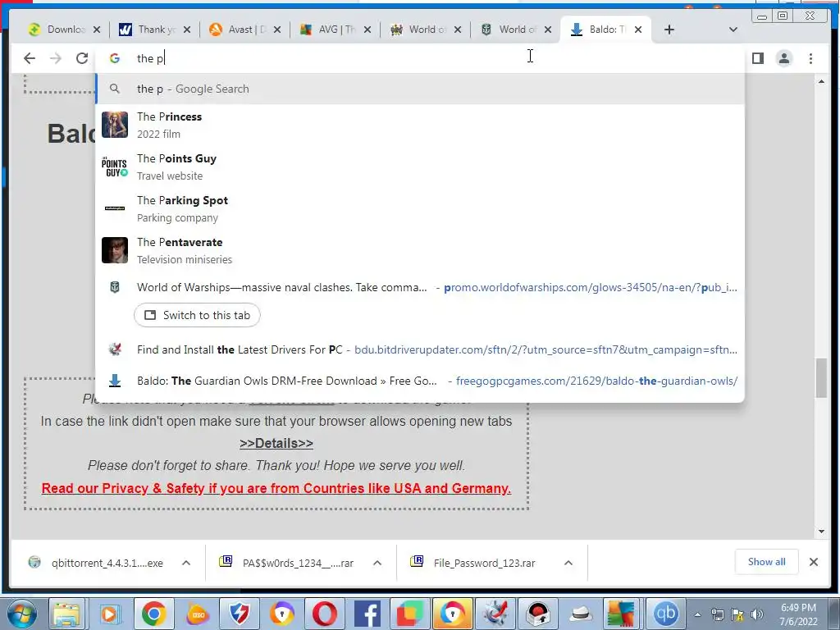Open the Chrome profile avatar
840x630 pixels.
pyautogui.click(x=783, y=58)
